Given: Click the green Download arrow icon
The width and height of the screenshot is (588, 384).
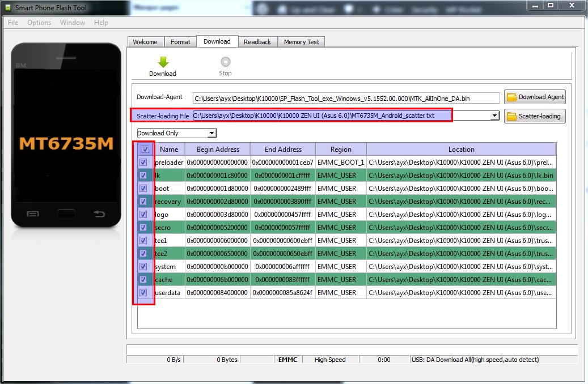Looking at the screenshot, I should click(163, 62).
